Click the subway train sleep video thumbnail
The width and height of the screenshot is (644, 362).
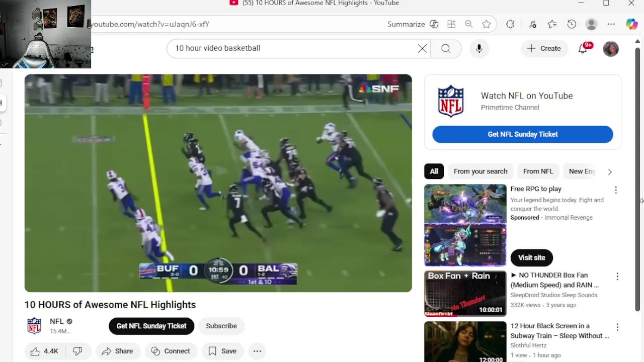coord(465,342)
